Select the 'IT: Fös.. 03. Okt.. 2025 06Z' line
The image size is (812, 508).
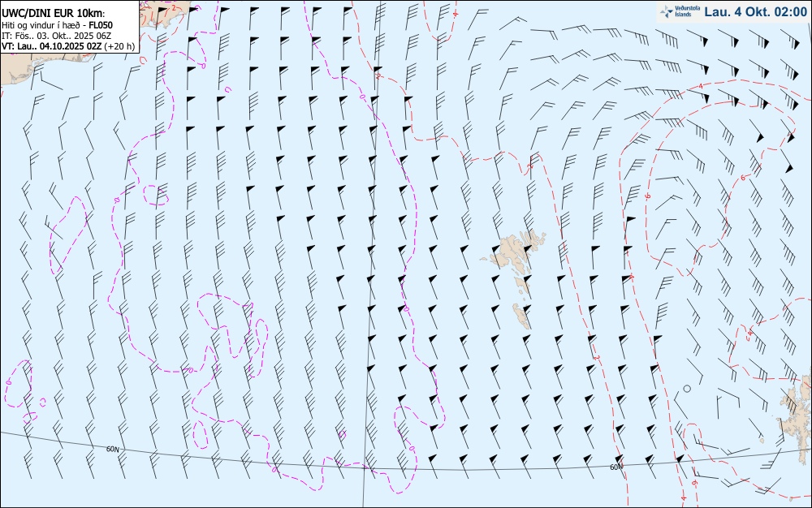(x=57, y=36)
